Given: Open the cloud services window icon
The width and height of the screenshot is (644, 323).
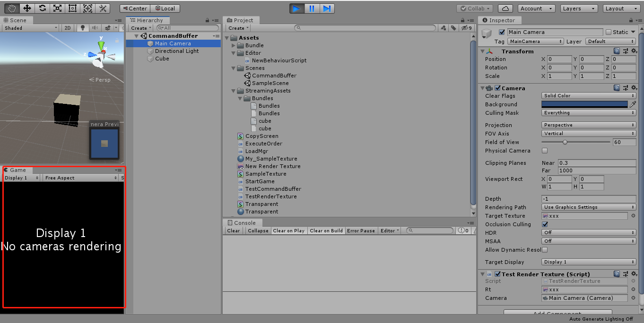Looking at the screenshot, I should pyautogui.click(x=505, y=8).
